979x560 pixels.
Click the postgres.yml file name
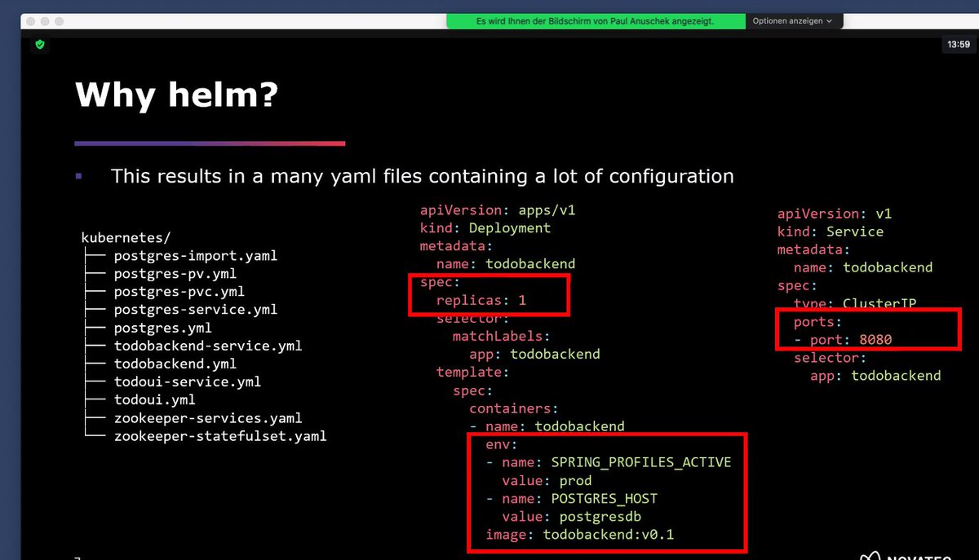click(x=162, y=328)
